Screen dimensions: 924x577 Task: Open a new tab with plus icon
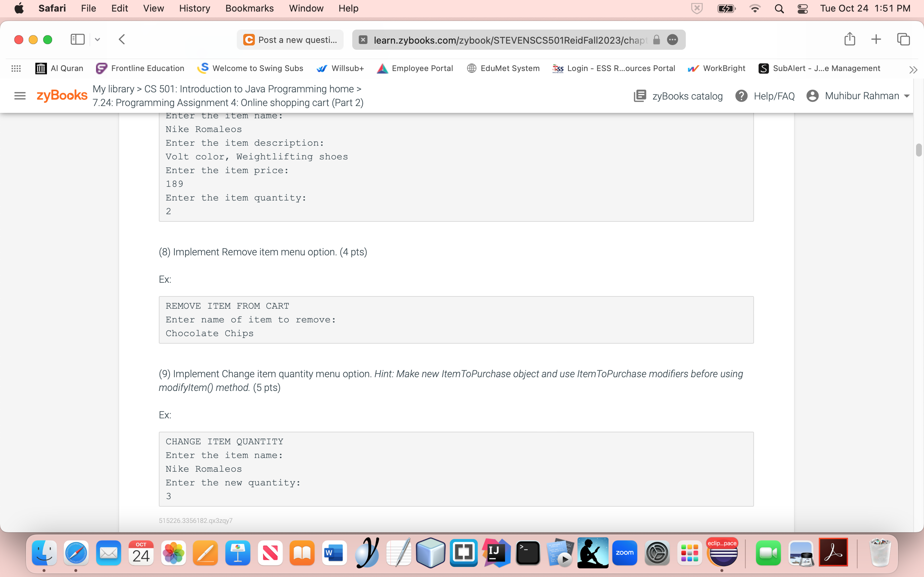(876, 39)
